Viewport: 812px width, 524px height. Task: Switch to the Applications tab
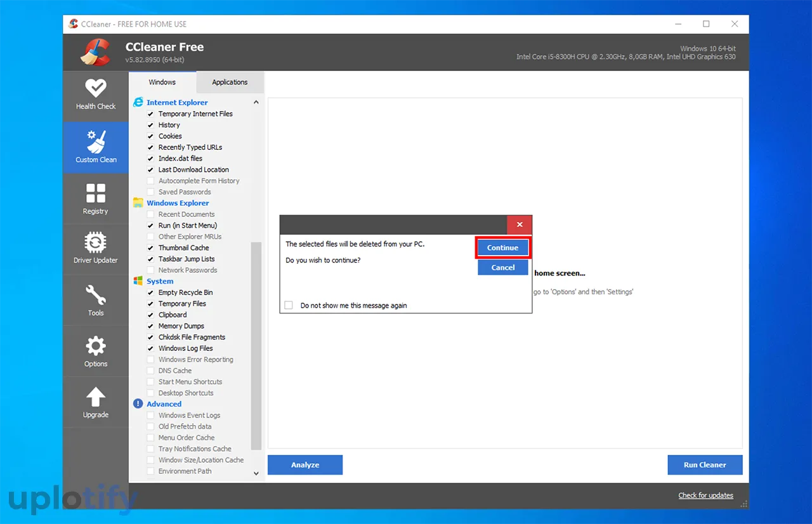point(230,82)
